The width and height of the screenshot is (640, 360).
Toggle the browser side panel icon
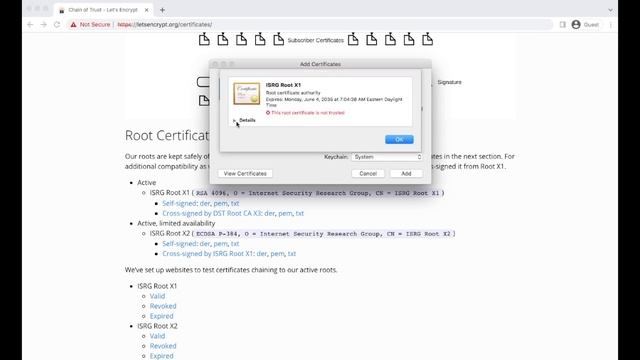tap(562, 24)
